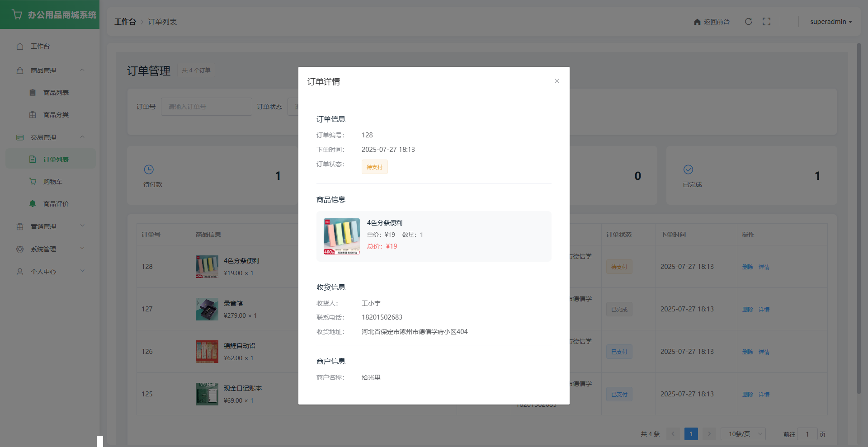The height and width of the screenshot is (447, 868).
Task: Open 商品列表 in the sidebar
Action: 56,93
